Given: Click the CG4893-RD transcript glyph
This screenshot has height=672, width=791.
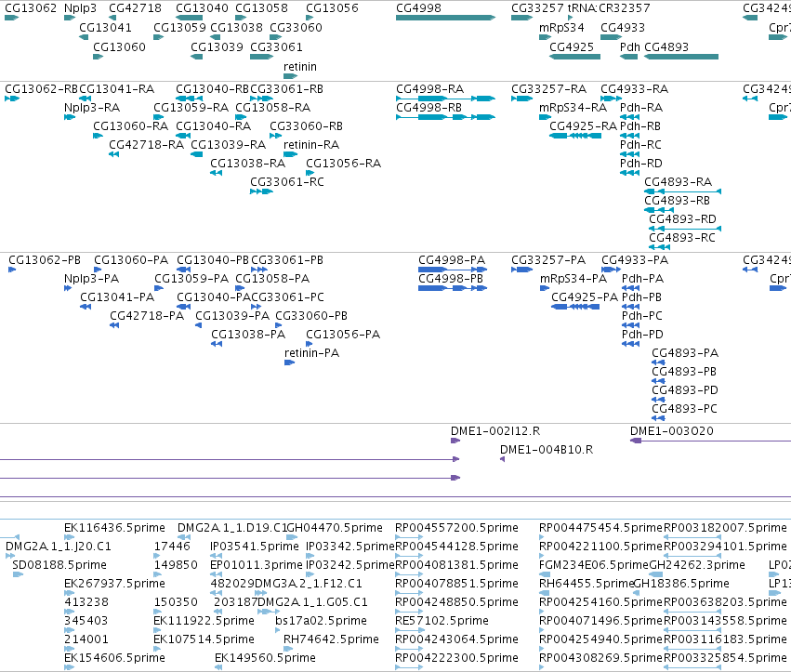Looking at the screenshot, I should coord(685,229).
